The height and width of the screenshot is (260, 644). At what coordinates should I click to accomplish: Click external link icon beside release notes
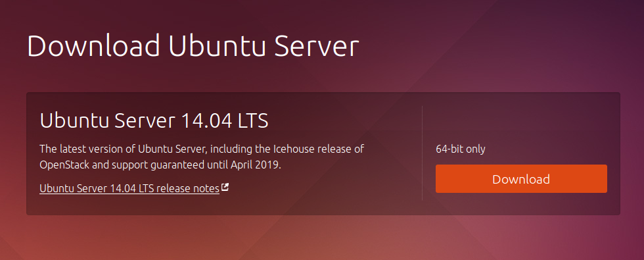(x=225, y=187)
